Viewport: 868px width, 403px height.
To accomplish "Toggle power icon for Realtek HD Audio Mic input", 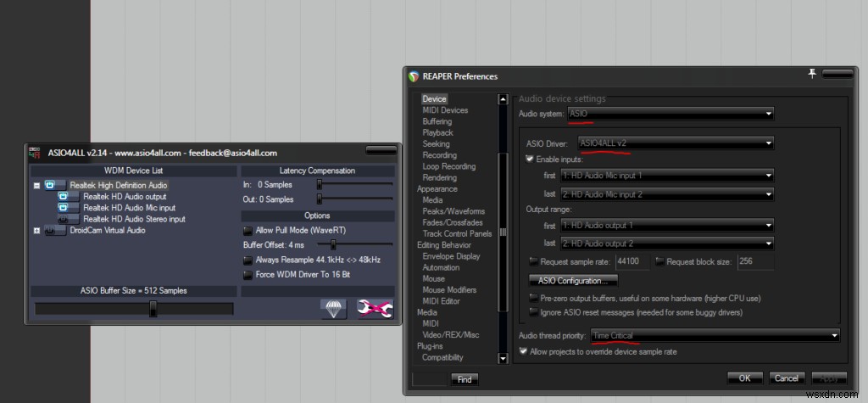I will pos(63,207).
